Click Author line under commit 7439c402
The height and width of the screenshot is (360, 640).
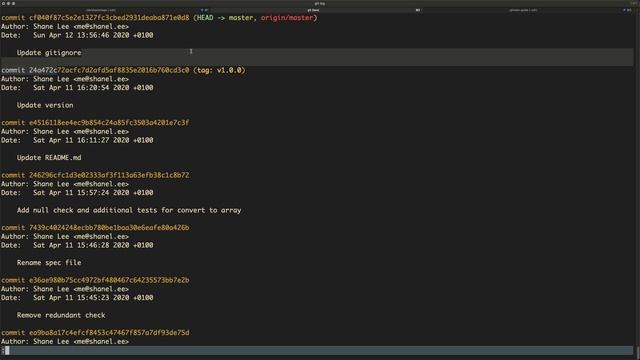point(65,237)
